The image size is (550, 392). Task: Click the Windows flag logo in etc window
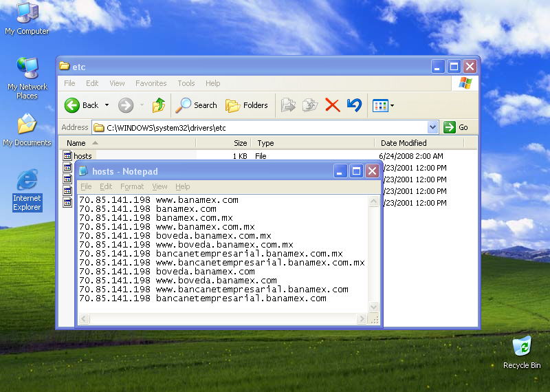465,83
